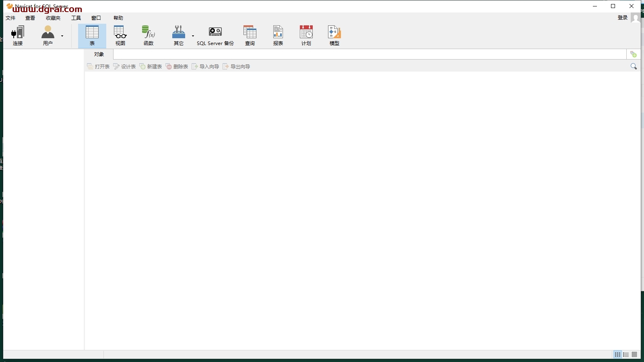
Task: Select the 表 (Table) toolbar icon
Action: 92,35
